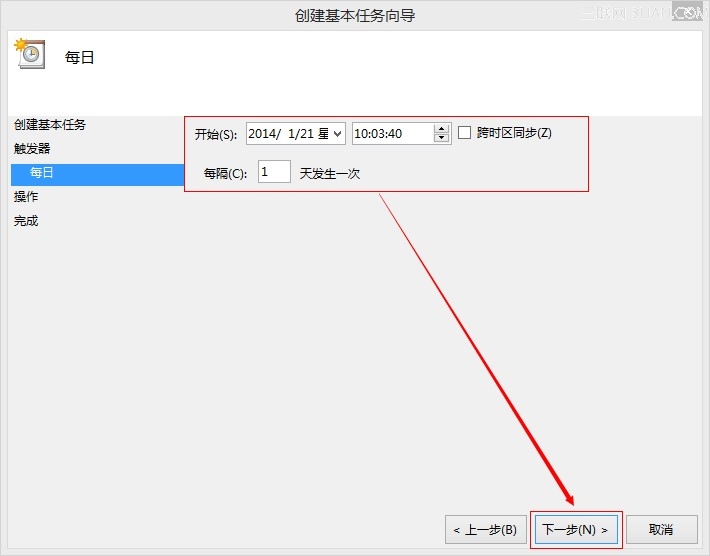Click the scheduled task clock icon
710x556 pixels.
click(30, 53)
